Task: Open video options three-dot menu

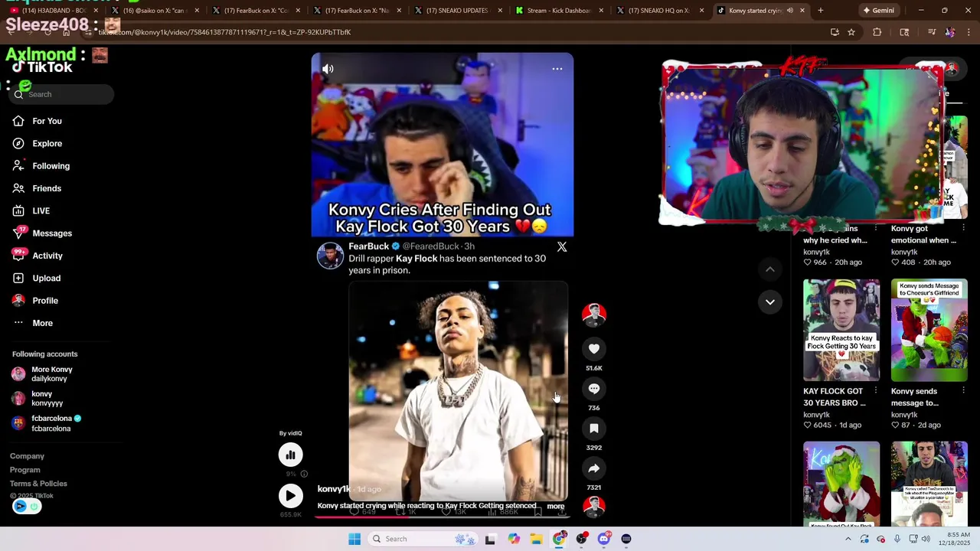Action: [x=557, y=69]
